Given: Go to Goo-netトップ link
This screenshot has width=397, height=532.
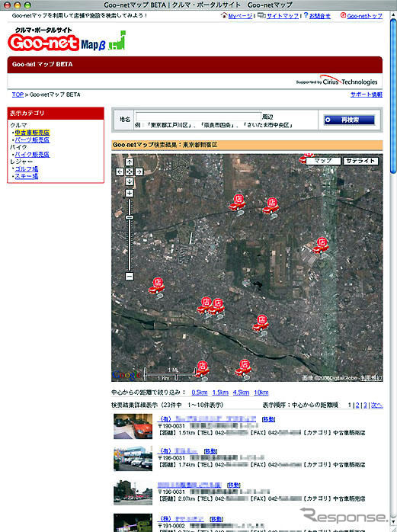Looking at the screenshot, I should coord(365,15).
